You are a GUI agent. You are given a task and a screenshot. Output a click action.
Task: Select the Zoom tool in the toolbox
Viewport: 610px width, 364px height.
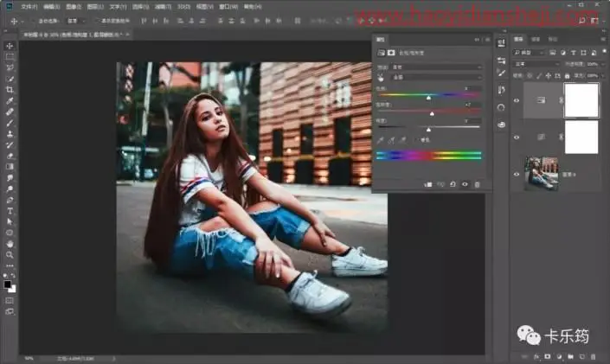(x=10, y=255)
